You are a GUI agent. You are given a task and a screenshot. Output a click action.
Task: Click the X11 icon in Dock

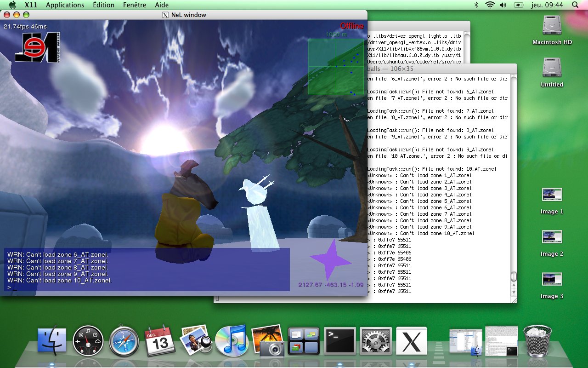(412, 341)
